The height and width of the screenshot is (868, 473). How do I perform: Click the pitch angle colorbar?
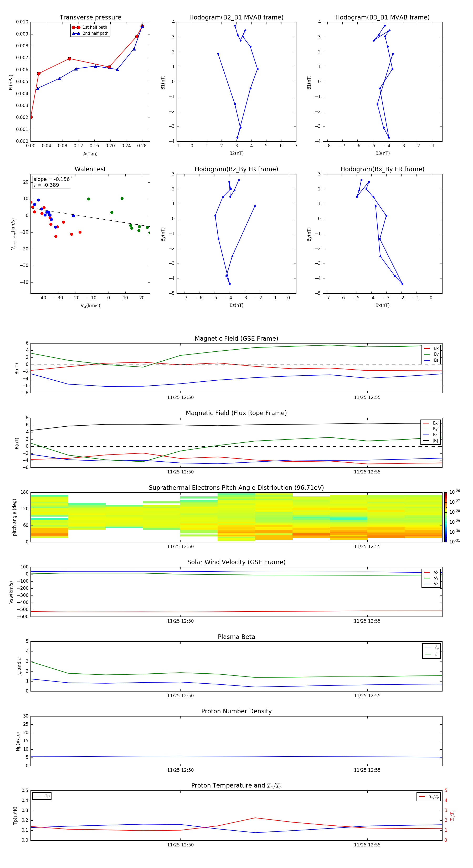tap(446, 517)
